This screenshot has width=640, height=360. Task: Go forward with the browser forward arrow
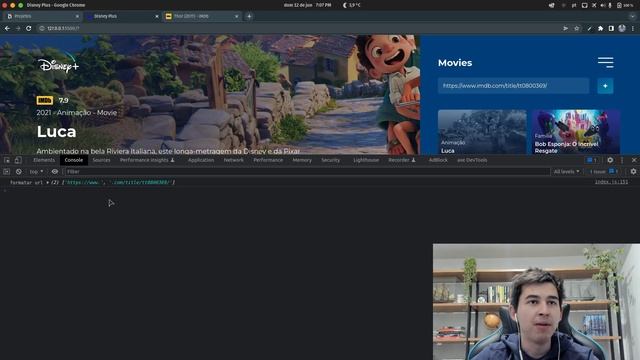pos(18,28)
